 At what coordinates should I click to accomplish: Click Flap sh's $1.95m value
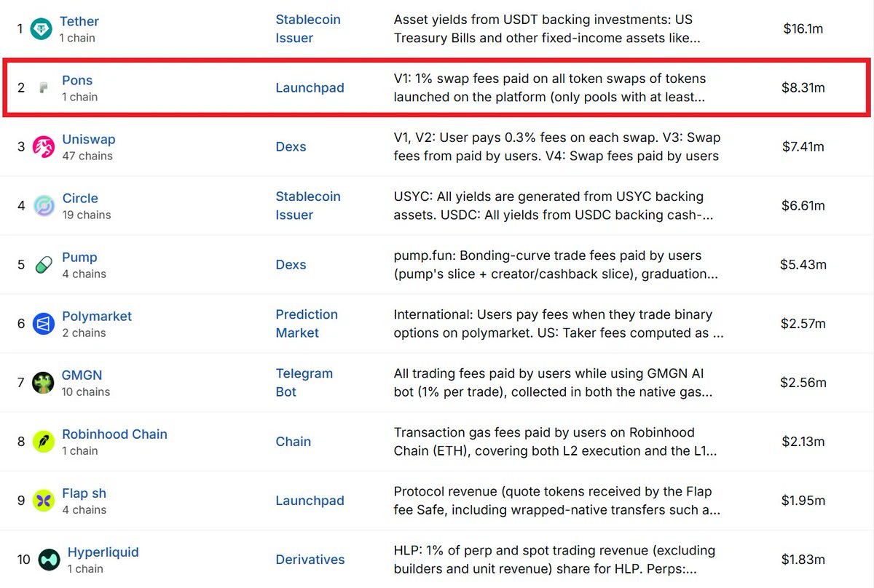pos(803,501)
